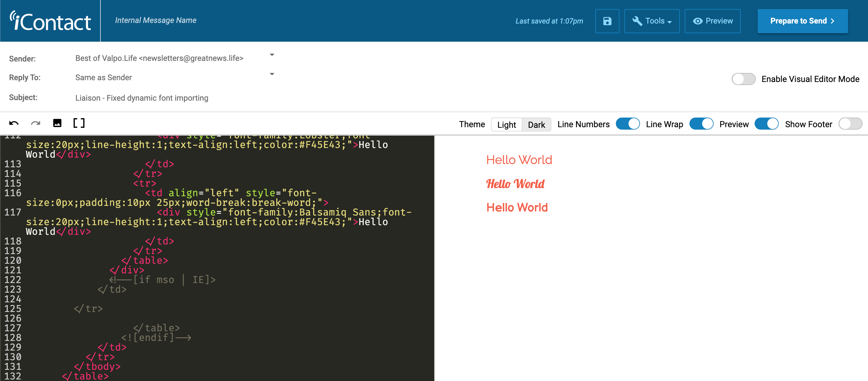Click the square brackets merge field icon
The image size is (868, 381).
(x=79, y=123)
